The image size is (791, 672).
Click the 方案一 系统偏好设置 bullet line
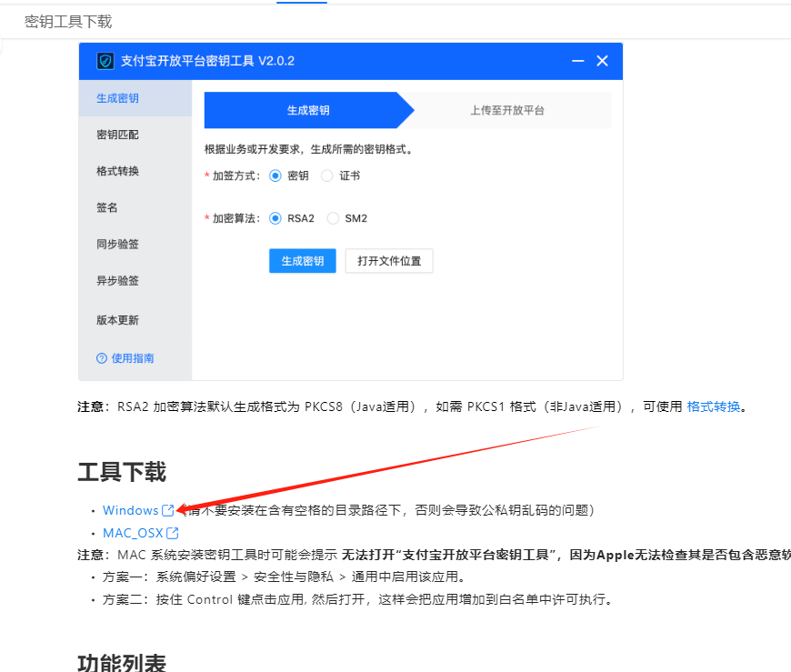coord(284,577)
